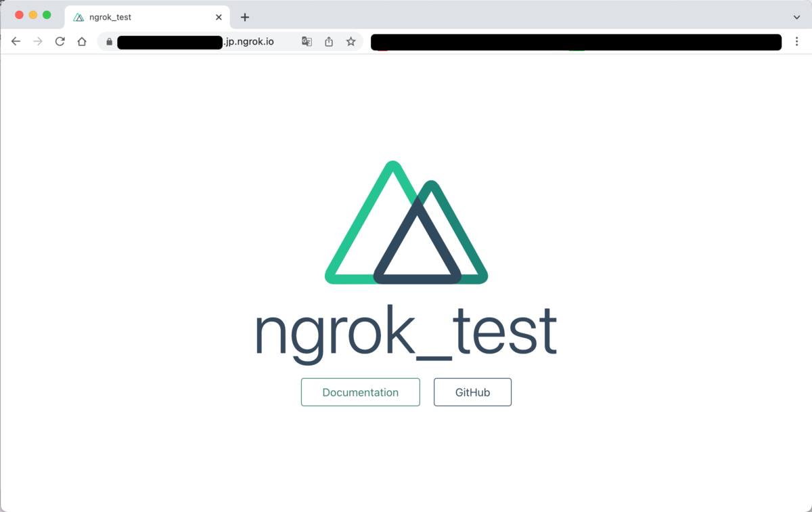The height and width of the screenshot is (512, 812).
Task: Click the Home icon in the toolbar
Action: pyautogui.click(x=81, y=41)
